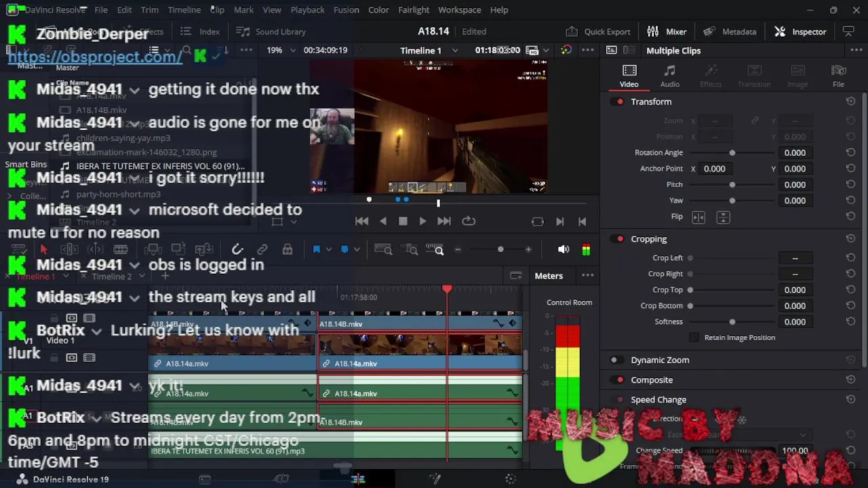868x488 pixels.
Task: Click timeline zoom in plus button
Action: coord(528,249)
